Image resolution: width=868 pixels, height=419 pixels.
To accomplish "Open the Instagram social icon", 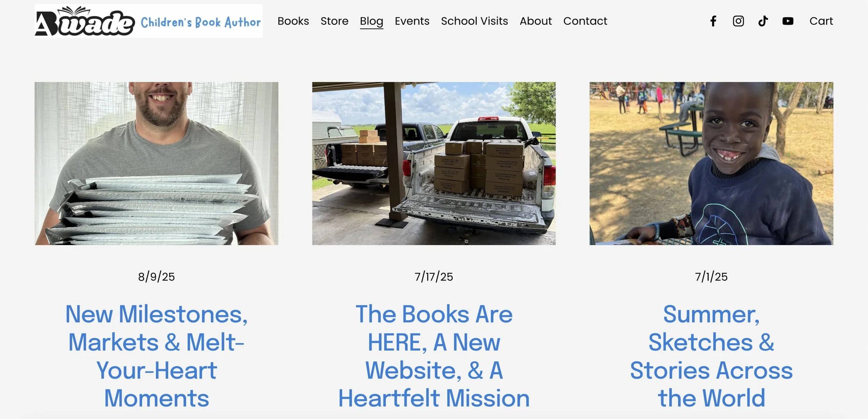I will pyautogui.click(x=738, y=21).
